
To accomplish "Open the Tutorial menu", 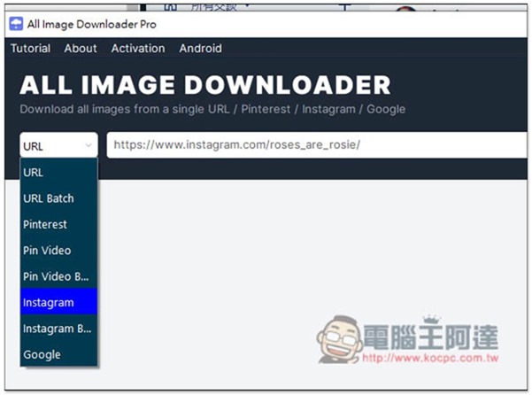I will (30, 48).
